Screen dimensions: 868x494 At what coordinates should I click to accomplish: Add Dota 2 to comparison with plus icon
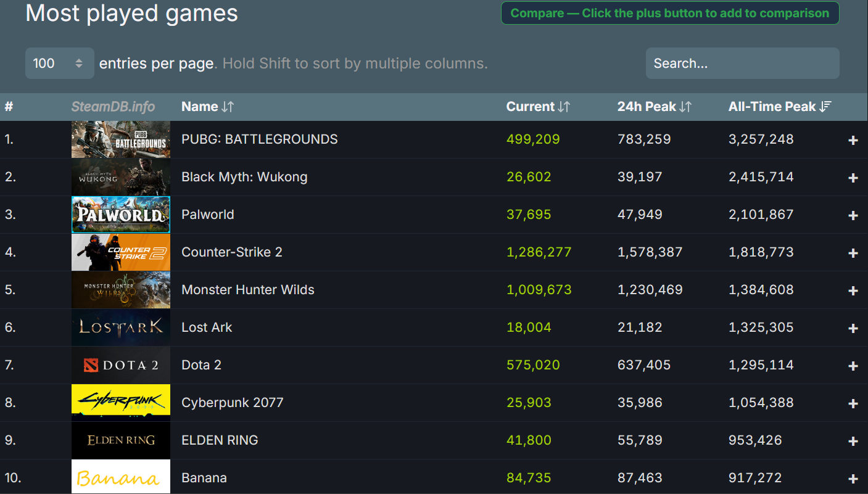coord(853,365)
